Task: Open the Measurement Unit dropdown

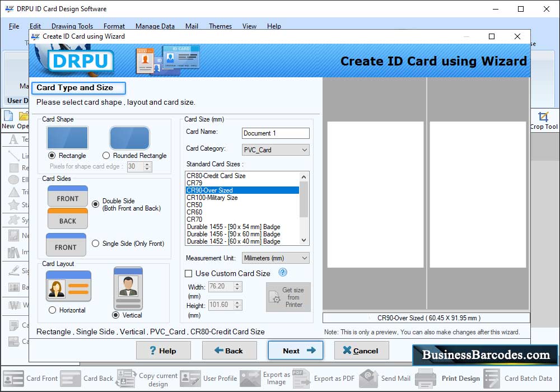Action: coord(276,258)
